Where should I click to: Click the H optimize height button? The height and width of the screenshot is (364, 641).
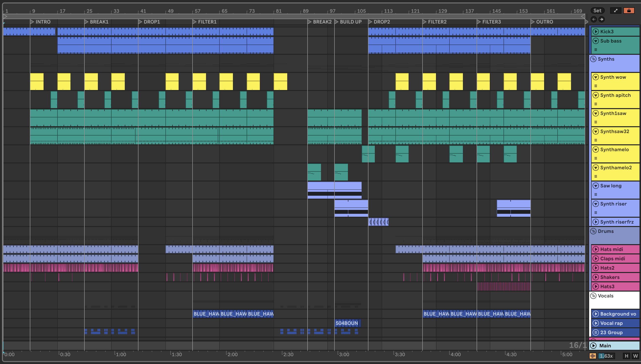coord(626,356)
